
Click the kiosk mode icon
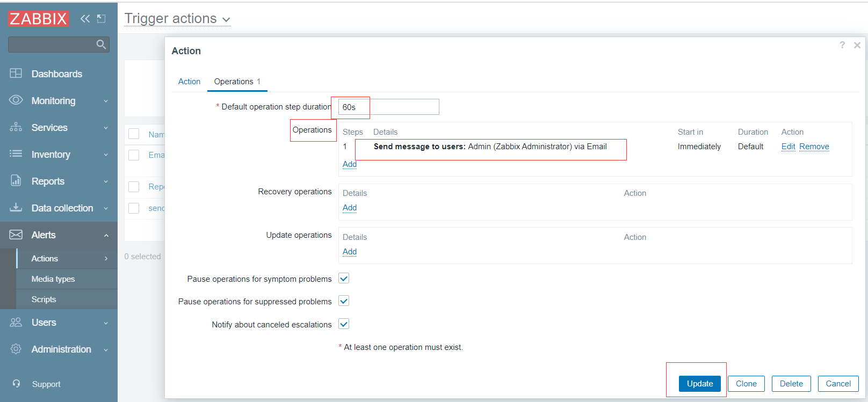(101, 19)
